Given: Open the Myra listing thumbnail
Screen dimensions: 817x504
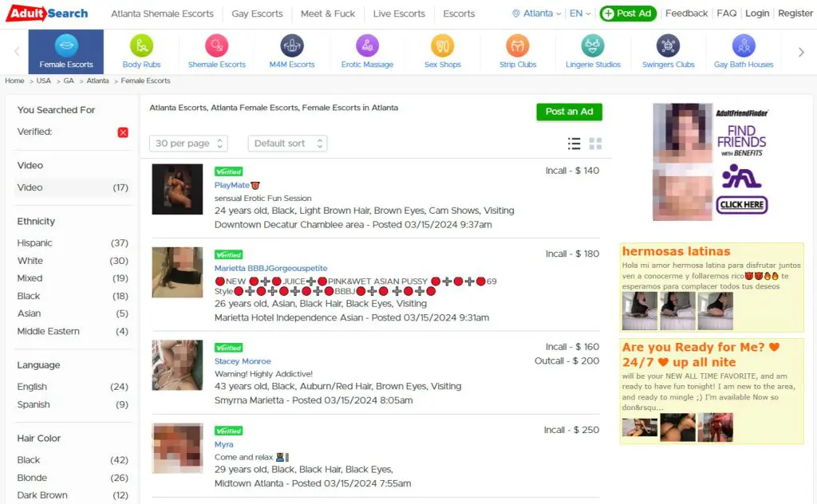Looking at the screenshot, I should [x=177, y=448].
